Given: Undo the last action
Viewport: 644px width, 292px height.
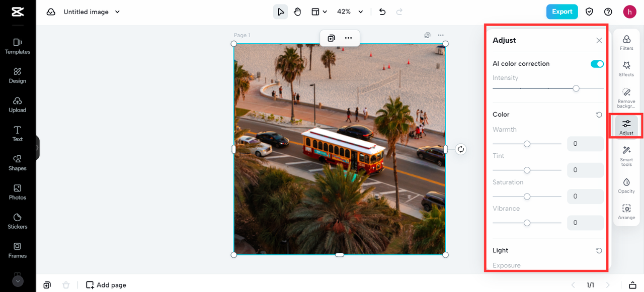Looking at the screenshot, I should tap(382, 12).
